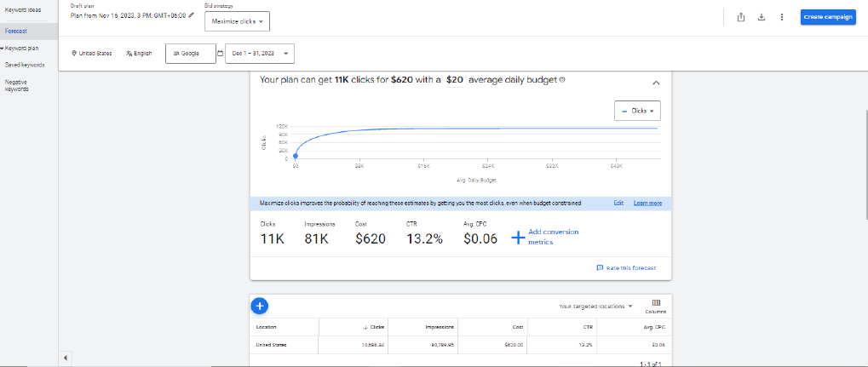868x367 pixels.
Task: Click the 13.2% CTR summary value
Action: coord(424,238)
